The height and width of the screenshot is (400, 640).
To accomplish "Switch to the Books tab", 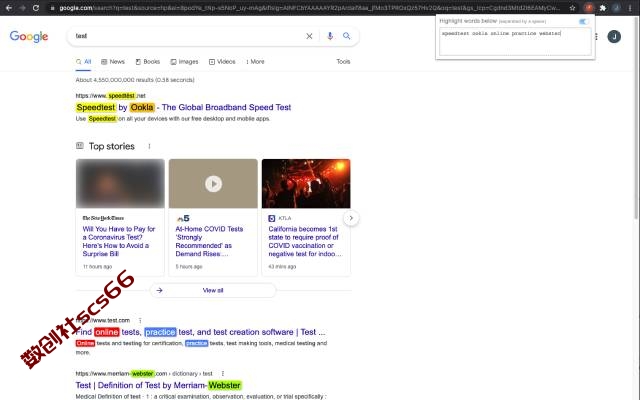I will [x=147, y=62].
